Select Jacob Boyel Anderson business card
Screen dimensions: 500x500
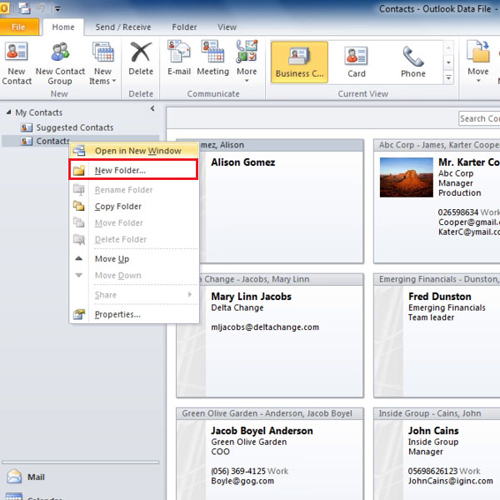[270, 454]
